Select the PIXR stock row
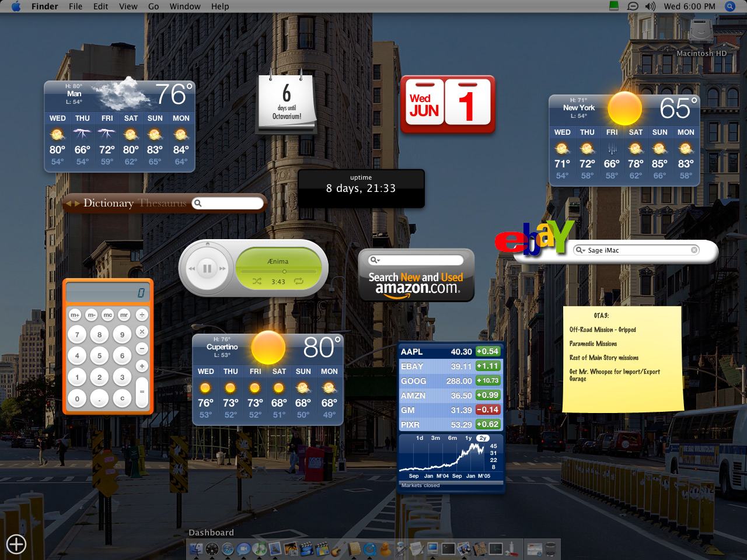 click(x=450, y=425)
